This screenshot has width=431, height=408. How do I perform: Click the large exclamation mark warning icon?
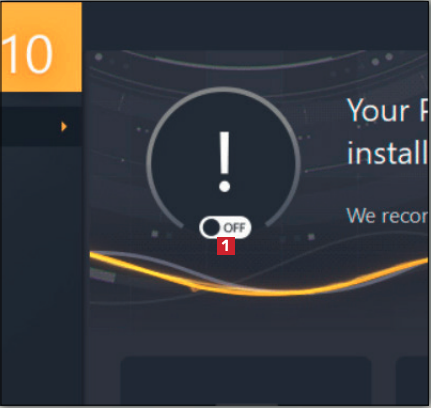point(224,162)
